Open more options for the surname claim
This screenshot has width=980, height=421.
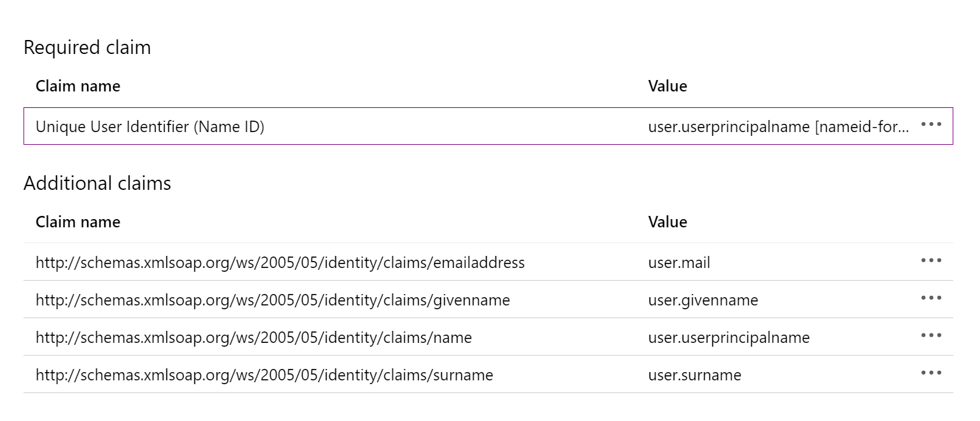930,373
